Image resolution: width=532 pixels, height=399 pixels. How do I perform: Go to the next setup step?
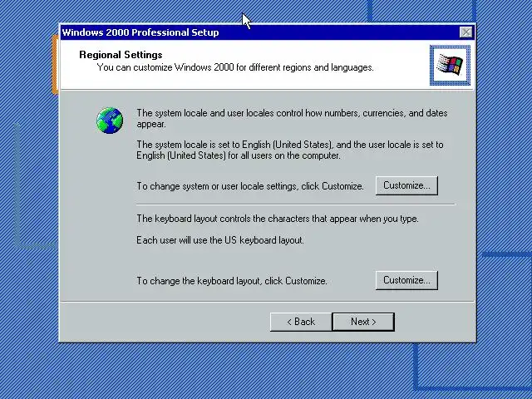point(363,322)
